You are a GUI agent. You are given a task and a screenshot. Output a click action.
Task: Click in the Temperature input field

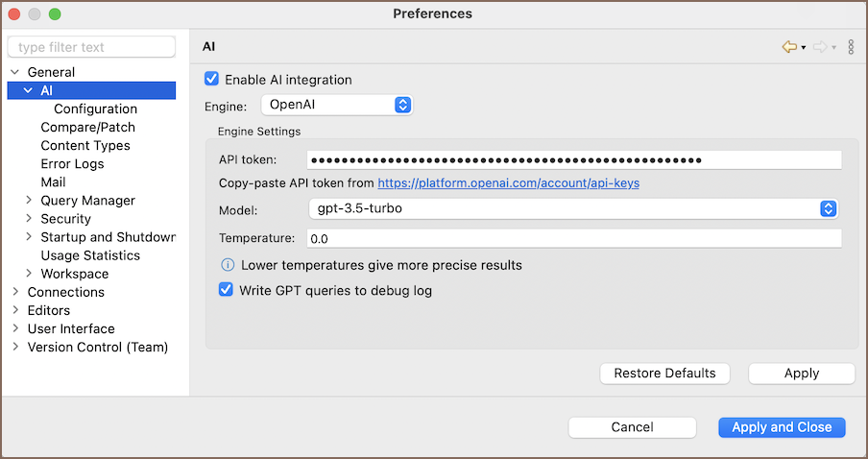point(573,238)
